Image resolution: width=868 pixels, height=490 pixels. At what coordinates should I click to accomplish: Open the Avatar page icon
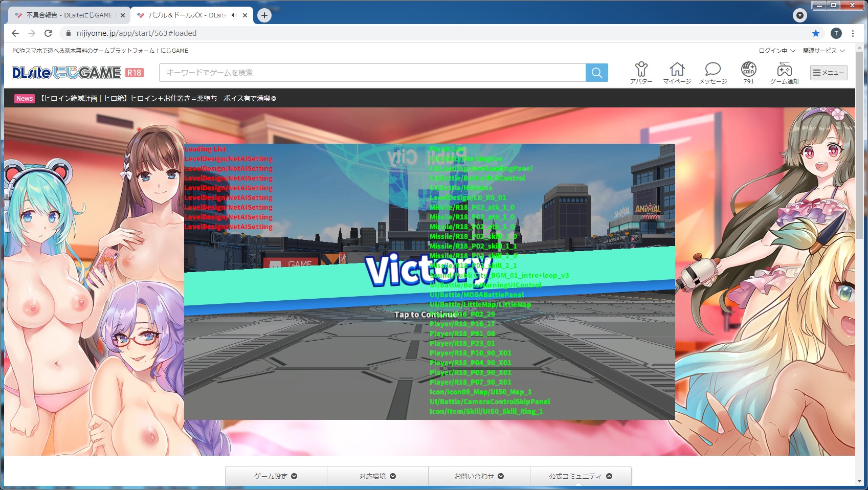pos(641,73)
